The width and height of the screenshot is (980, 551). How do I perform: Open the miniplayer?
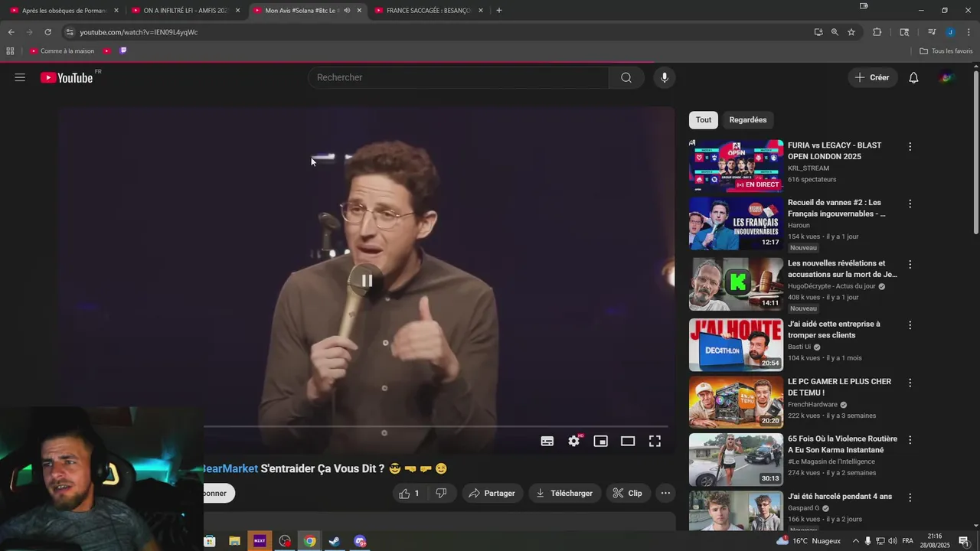pyautogui.click(x=601, y=441)
